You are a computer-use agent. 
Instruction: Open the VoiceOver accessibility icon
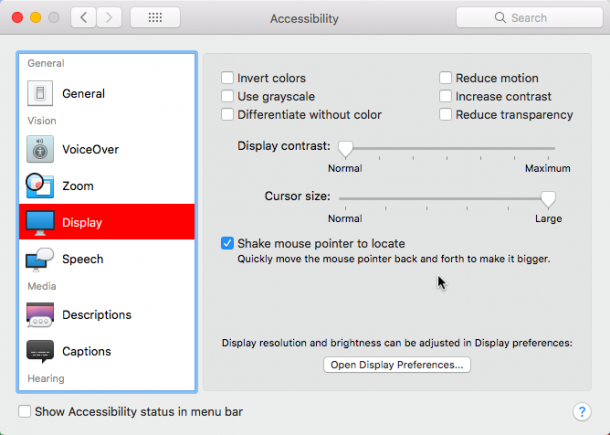[x=40, y=149]
